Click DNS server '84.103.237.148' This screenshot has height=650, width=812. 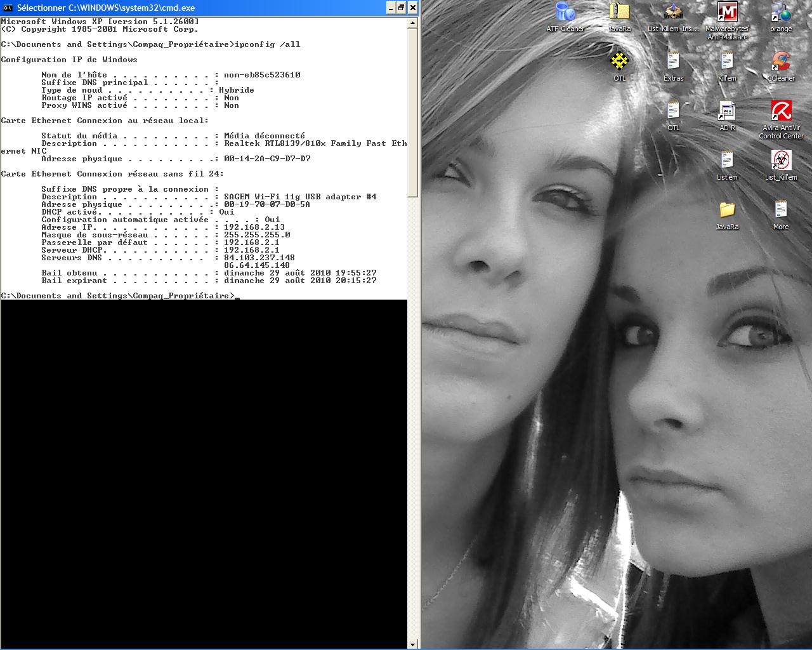259,258
